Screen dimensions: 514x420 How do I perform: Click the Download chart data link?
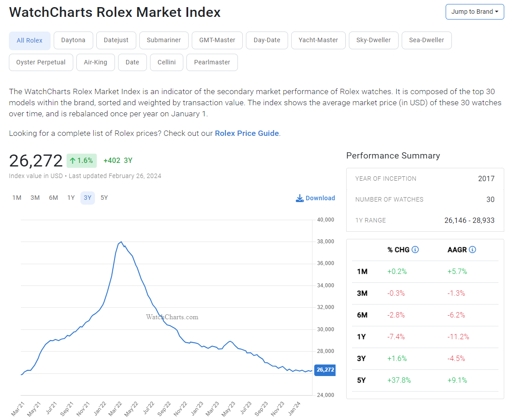pos(320,198)
